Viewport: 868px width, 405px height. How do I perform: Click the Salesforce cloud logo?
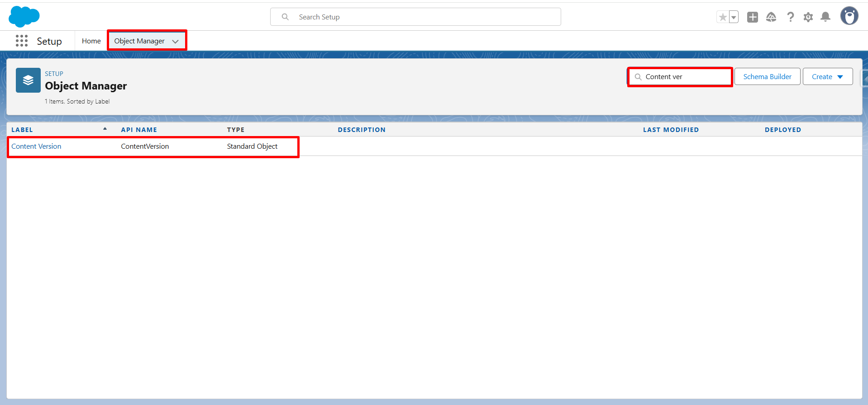click(x=24, y=17)
